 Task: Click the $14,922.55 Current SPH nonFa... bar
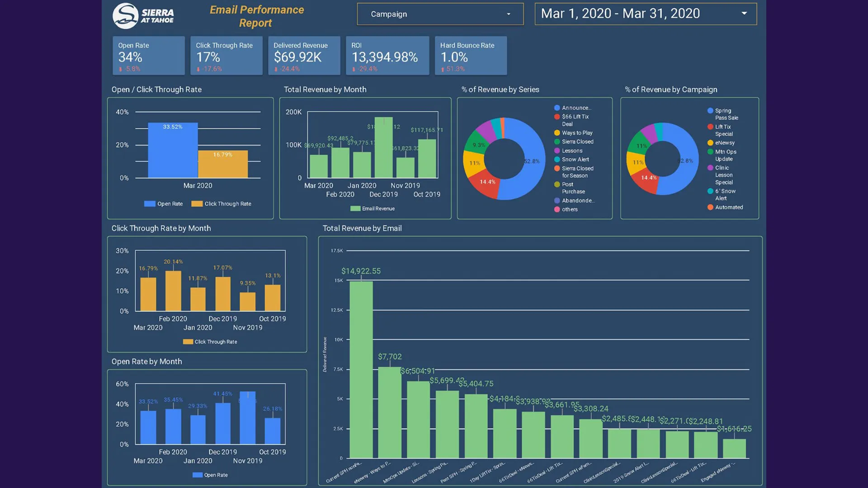[361, 370]
